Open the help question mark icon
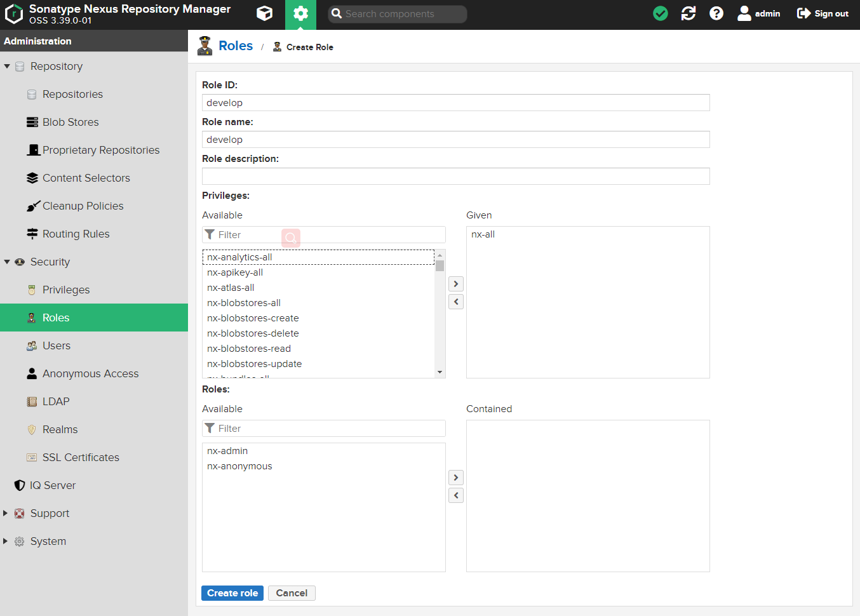Viewport: 860px width, 616px height. click(716, 13)
